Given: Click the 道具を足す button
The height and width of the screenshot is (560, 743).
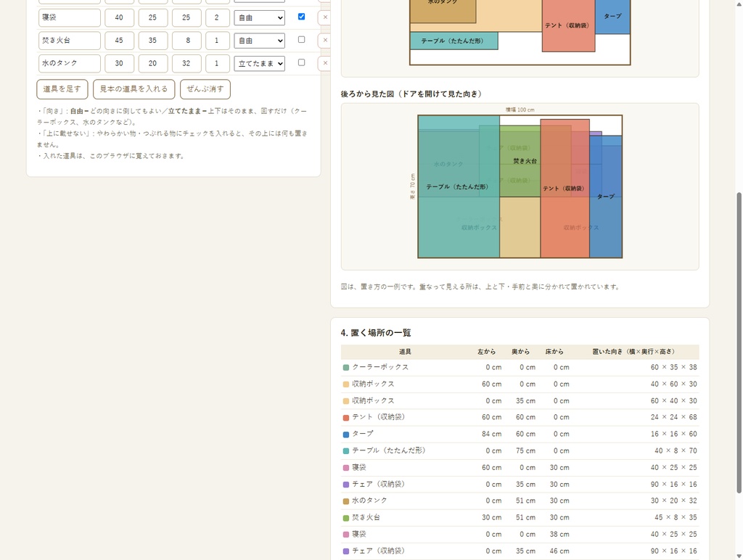Looking at the screenshot, I should (62, 89).
